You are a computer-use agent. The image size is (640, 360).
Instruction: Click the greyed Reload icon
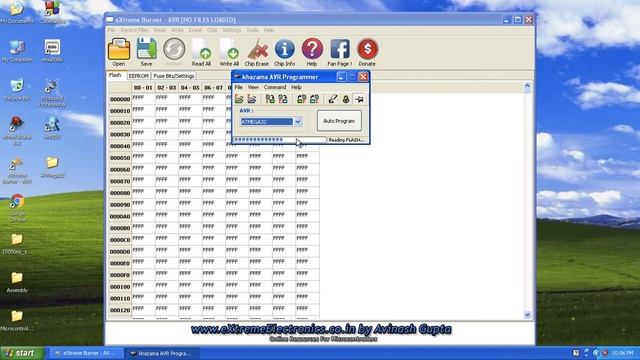pyautogui.click(x=174, y=49)
